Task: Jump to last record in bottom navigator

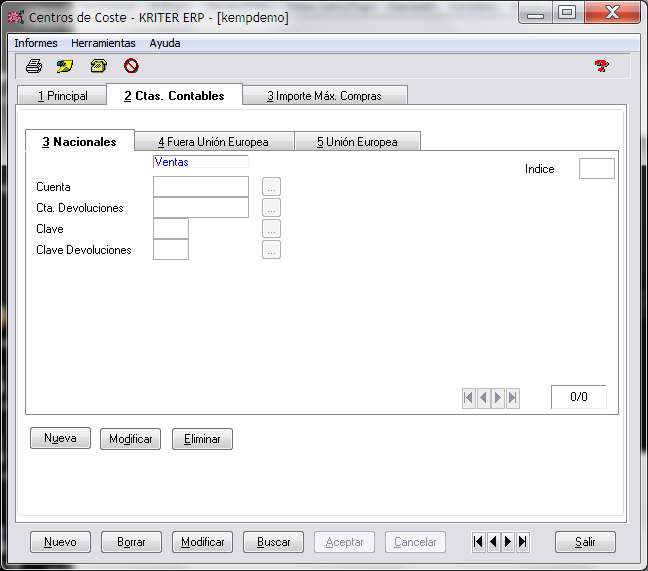Action: click(523, 542)
